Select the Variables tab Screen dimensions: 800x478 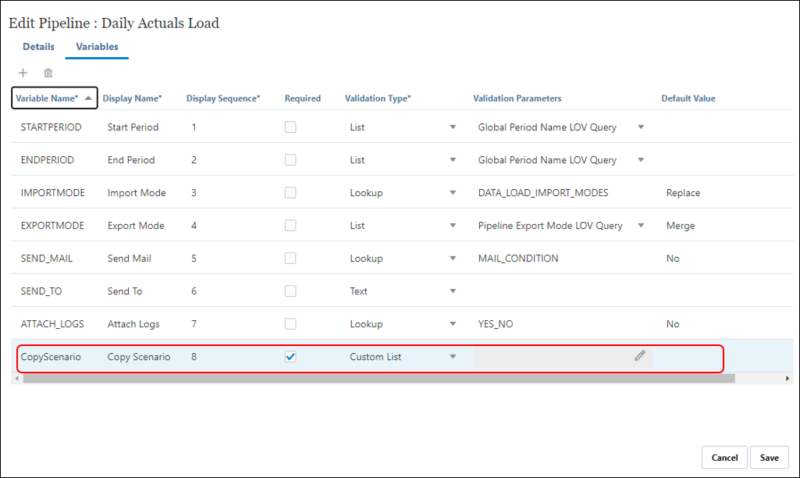(x=98, y=46)
